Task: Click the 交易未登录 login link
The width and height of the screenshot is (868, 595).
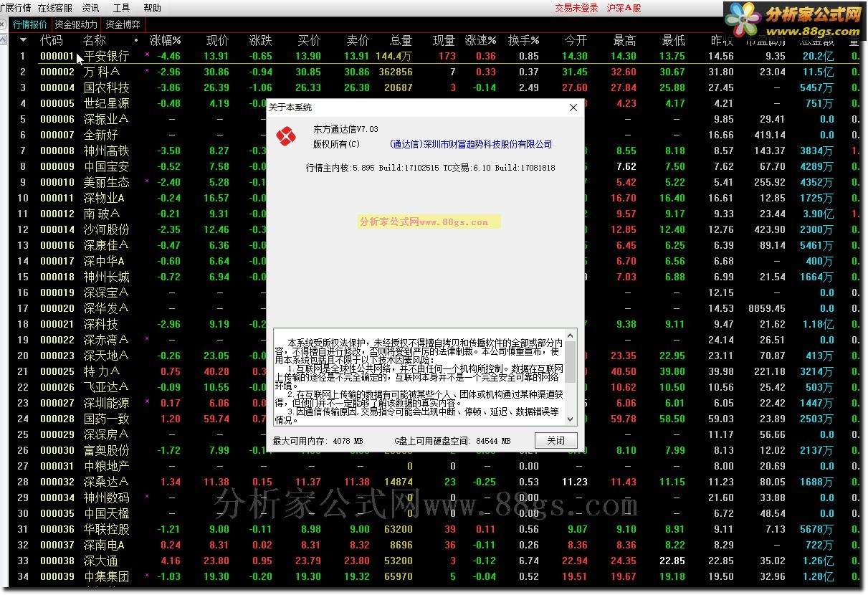Action: tap(576, 8)
